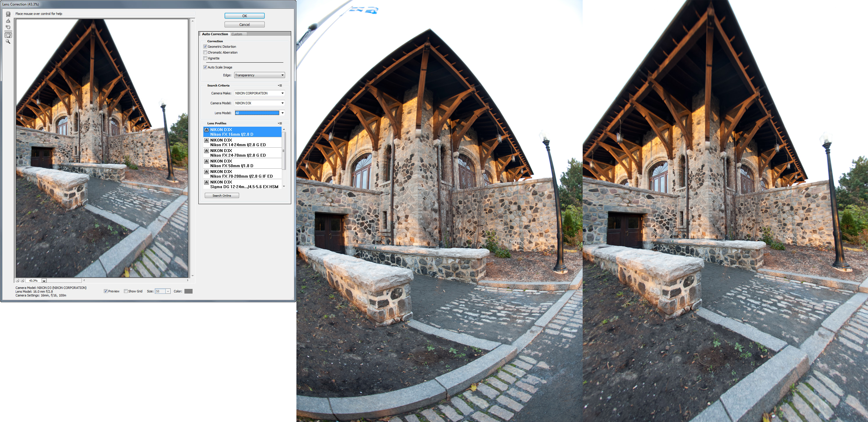Click the grid Color swatch

click(188, 291)
